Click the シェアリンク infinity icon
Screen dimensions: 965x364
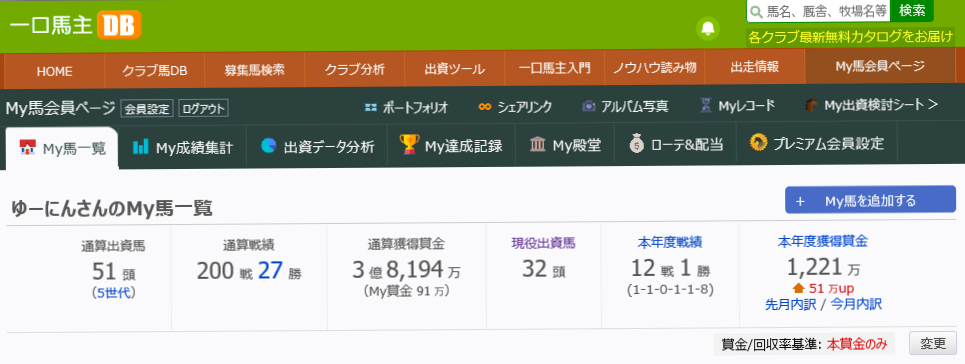tap(485, 107)
